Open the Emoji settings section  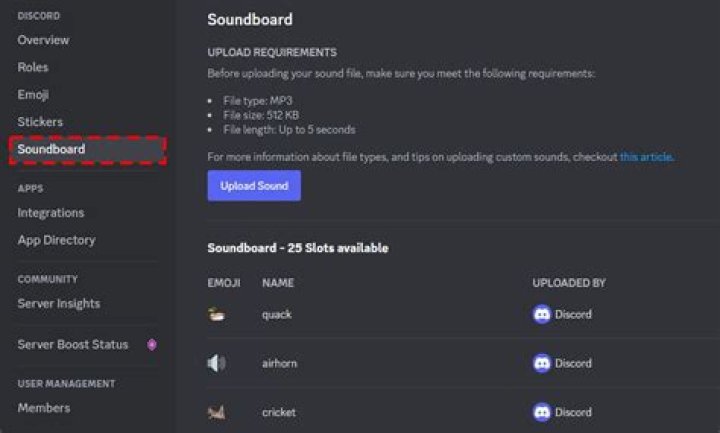pos(33,95)
